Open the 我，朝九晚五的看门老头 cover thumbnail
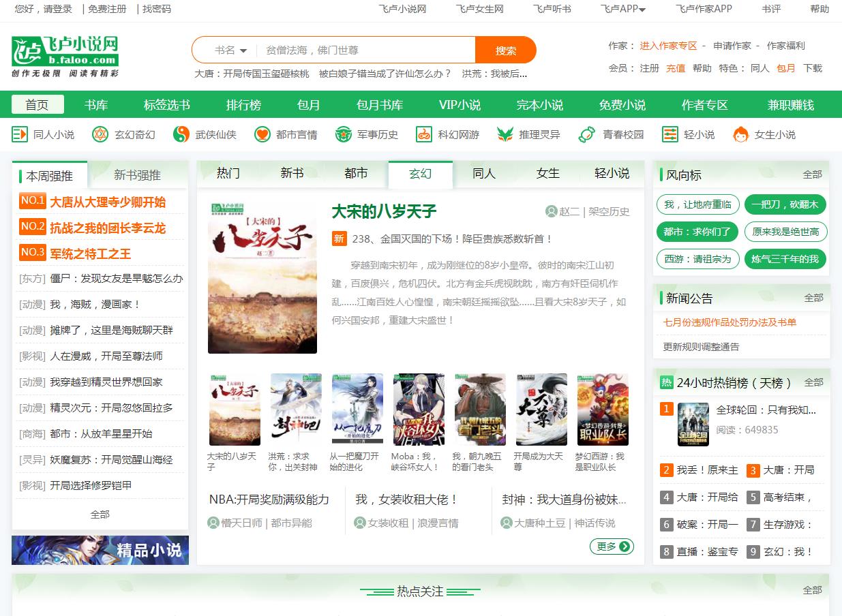 click(480, 410)
